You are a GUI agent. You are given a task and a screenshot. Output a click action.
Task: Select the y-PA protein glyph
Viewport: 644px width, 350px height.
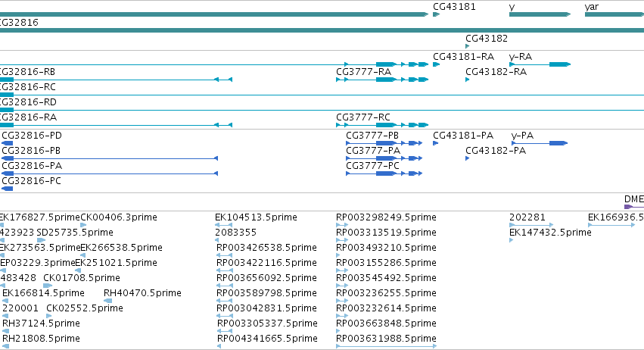(x=540, y=143)
